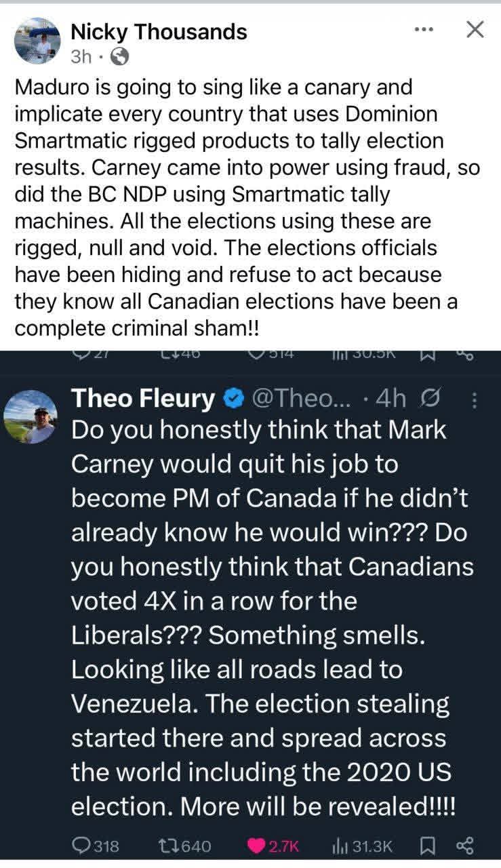Click the Theo Fleury display name
The image size is (501, 868).
coord(142,399)
